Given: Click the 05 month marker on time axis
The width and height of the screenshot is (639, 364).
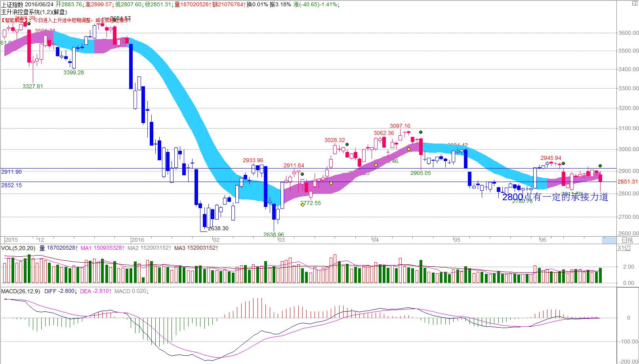Looking at the screenshot, I should click(x=457, y=240).
